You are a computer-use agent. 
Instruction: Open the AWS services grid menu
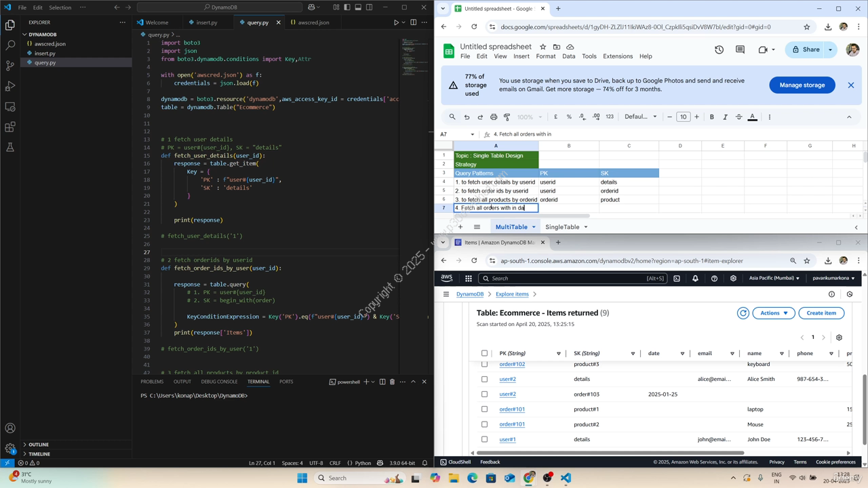pyautogui.click(x=468, y=278)
